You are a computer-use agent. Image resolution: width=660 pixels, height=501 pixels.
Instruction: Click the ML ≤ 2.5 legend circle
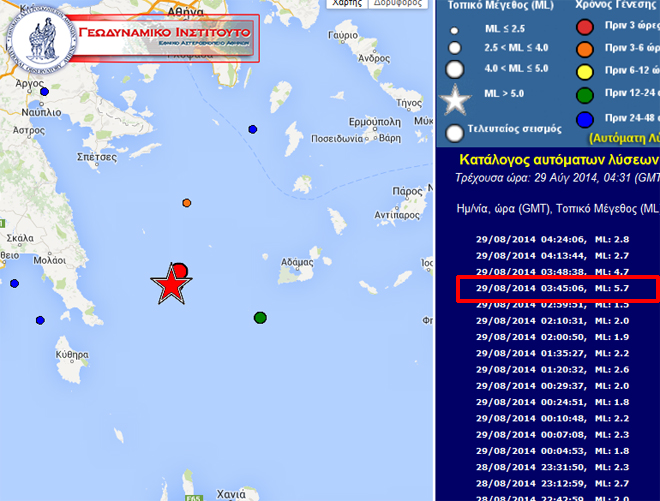pos(454,30)
